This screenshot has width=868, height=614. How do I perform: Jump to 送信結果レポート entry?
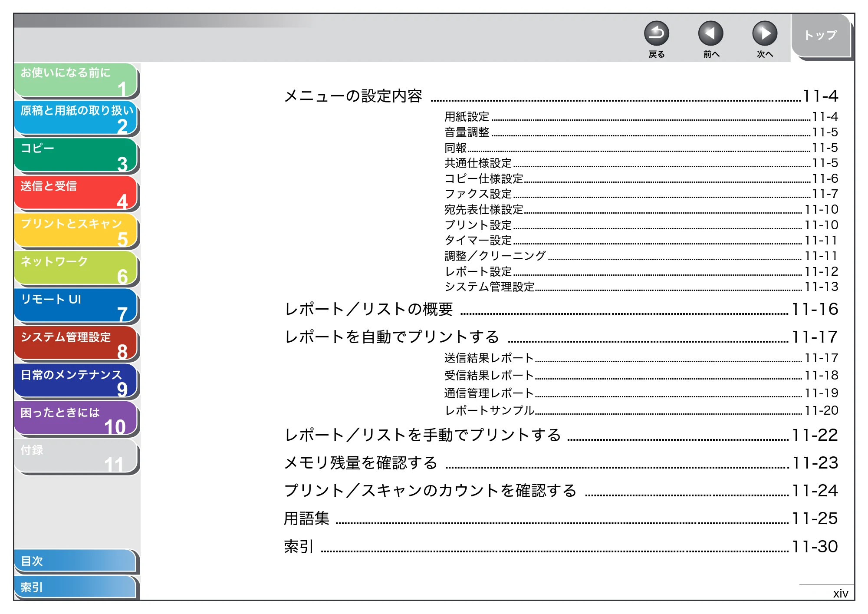641,358
